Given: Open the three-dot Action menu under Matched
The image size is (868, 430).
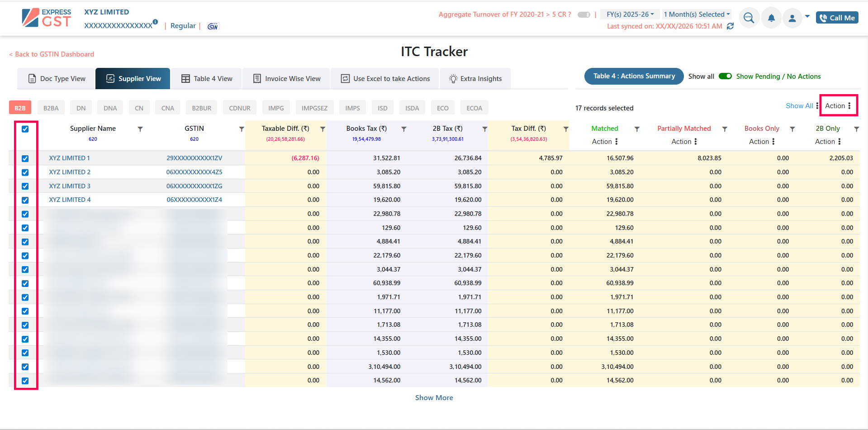Looking at the screenshot, I should [x=616, y=142].
